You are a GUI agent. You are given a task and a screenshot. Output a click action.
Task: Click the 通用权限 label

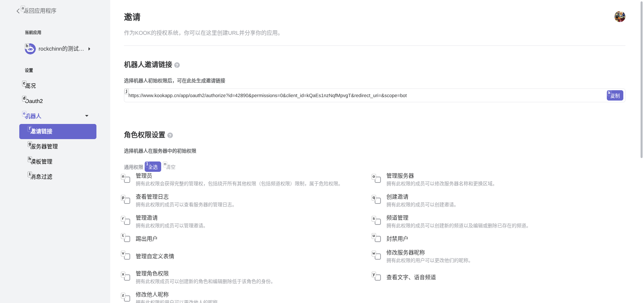coord(134,167)
